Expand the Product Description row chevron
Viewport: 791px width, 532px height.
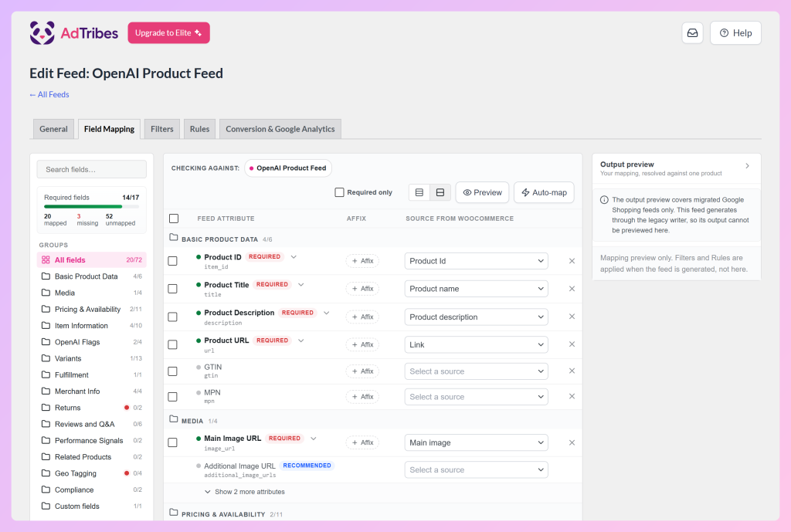coord(327,313)
